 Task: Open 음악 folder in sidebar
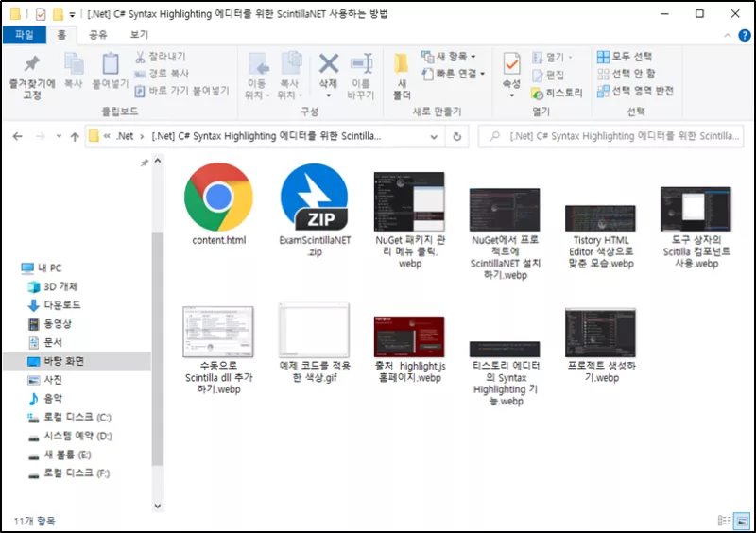click(x=45, y=399)
